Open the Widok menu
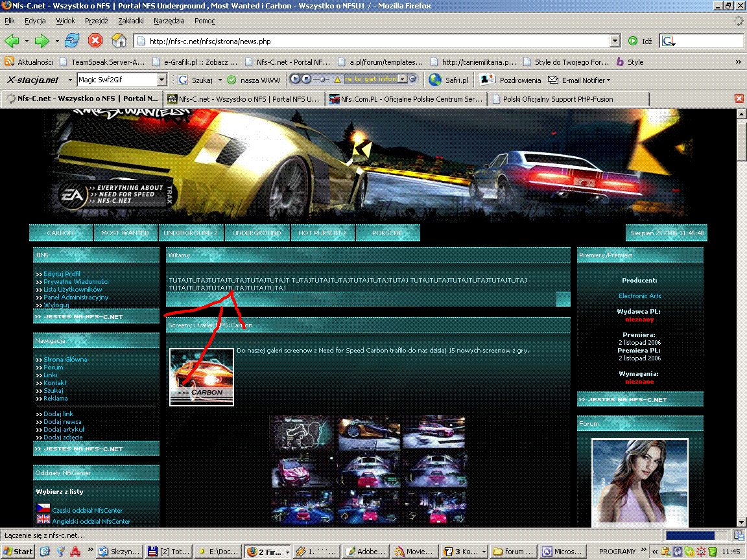The image size is (747, 560). tap(65, 21)
